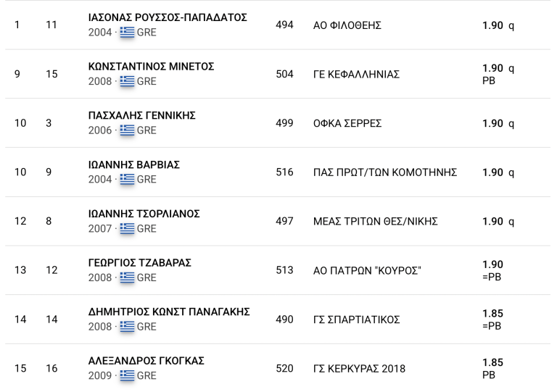This screenshot has width=557, height=392.
Task: Click club name ΑΟ ΦΙΛΟΘΕΗΣ
Action: (347, 25)
